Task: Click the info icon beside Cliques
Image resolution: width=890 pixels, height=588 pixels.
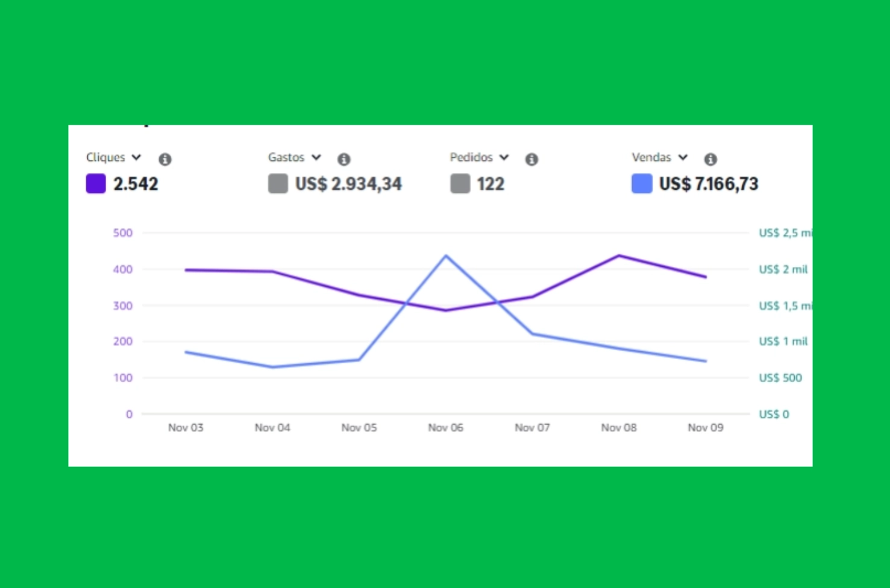Action: pos(165,159)
